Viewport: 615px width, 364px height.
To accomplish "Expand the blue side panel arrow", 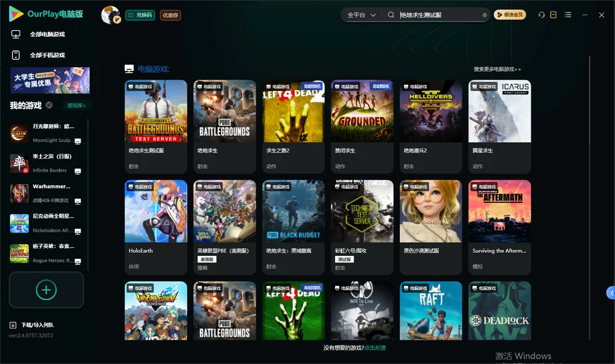I will tap(611, 293).
